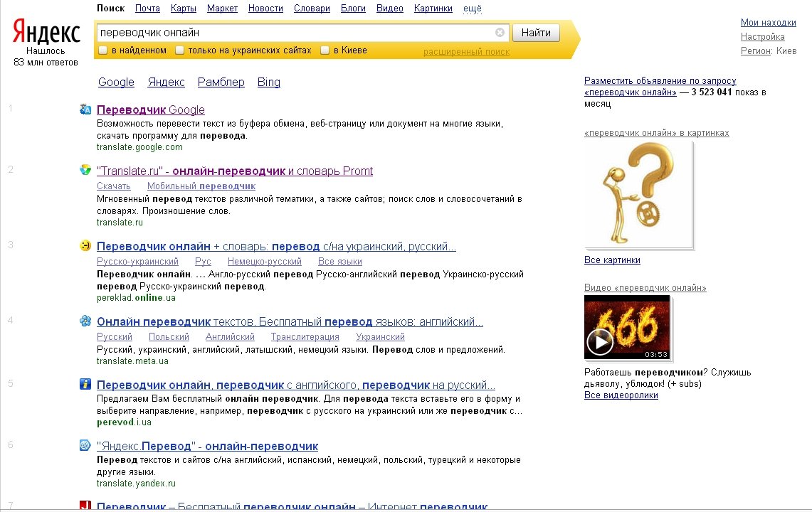Search the query in Google

116,82
